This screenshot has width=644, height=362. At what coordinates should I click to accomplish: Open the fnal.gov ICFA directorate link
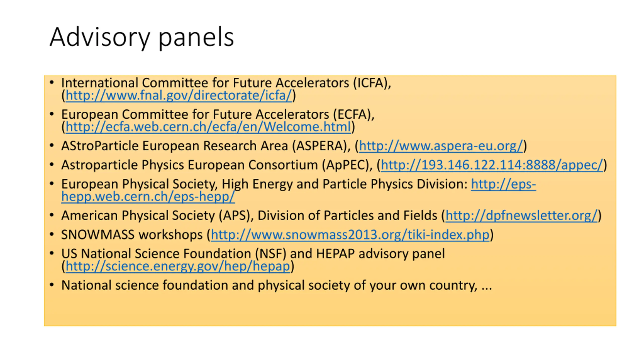179,96
